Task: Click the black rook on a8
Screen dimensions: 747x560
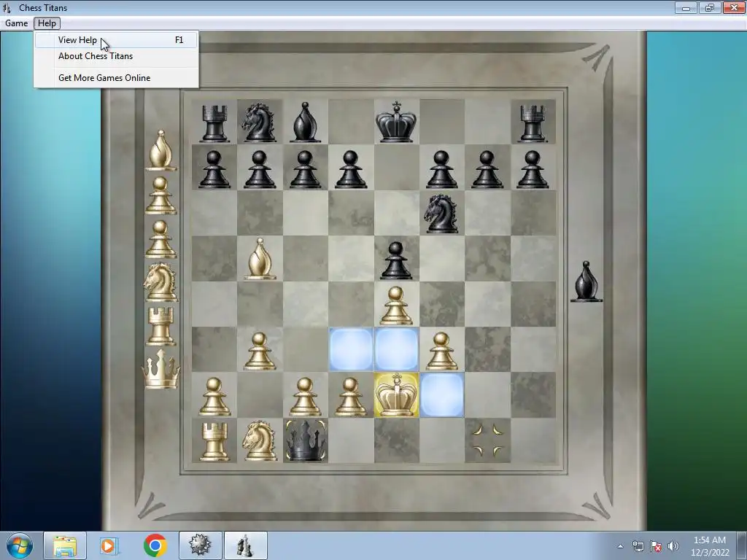Action: 214,123
